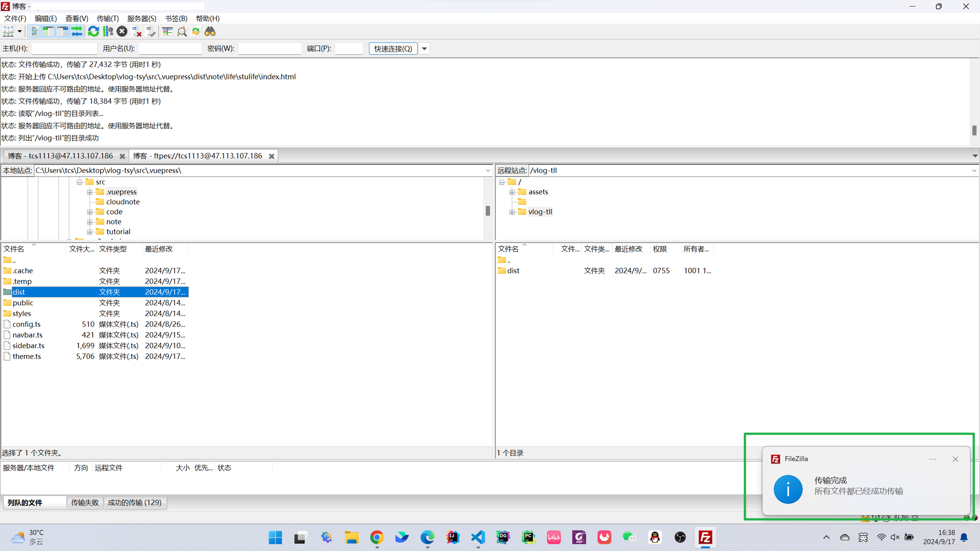The width and height of the screenshot is (980, 551).
Task: Cancel the current operation
Action: pos(122,31)
